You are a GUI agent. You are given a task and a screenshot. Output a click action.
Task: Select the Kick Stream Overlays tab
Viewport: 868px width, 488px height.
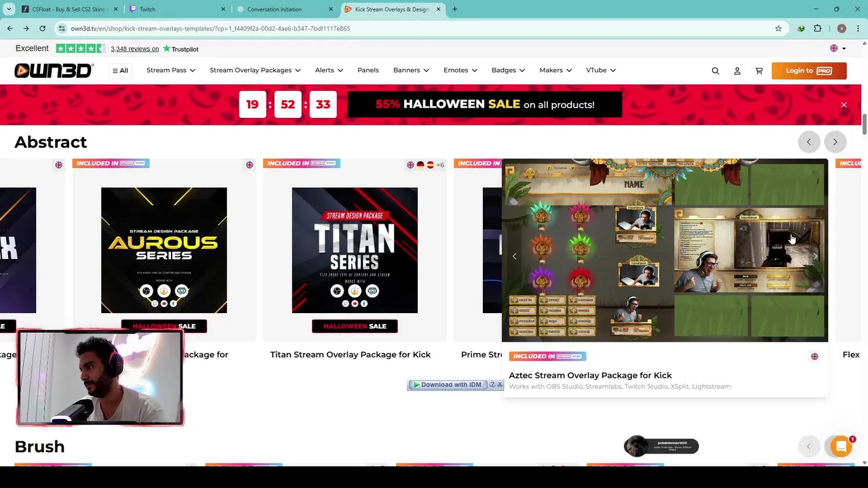pos(393,9)
